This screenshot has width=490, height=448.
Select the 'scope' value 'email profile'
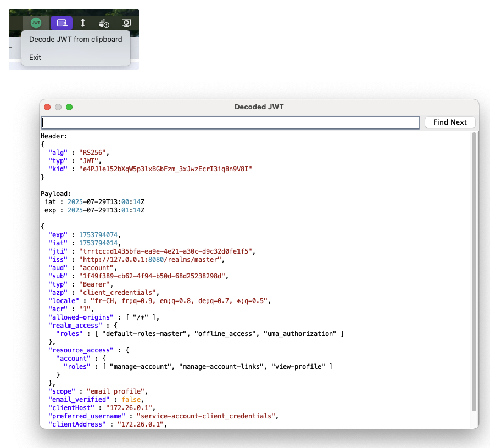tap(115, 391)
